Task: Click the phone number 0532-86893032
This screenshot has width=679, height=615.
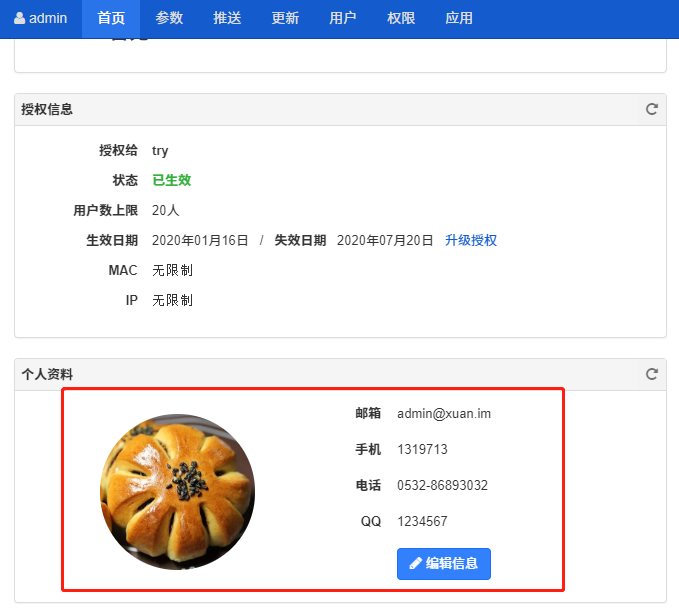Action: 442,485
